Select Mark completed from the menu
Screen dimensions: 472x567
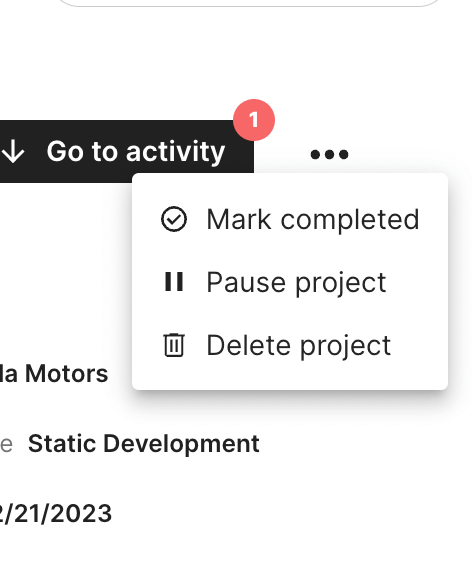290,219
